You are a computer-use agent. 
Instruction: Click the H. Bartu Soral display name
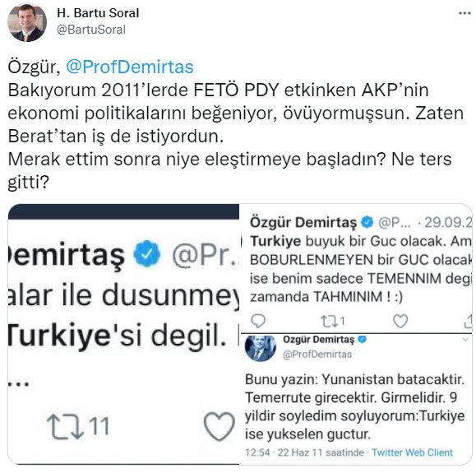(x=98, y=13)
